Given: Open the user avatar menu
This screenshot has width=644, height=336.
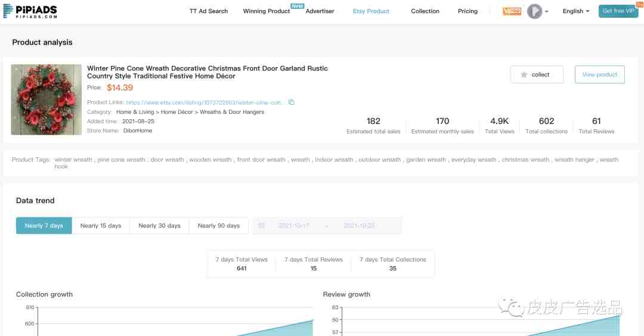Looking at the screenshot, I should click(x=534, y=11).
